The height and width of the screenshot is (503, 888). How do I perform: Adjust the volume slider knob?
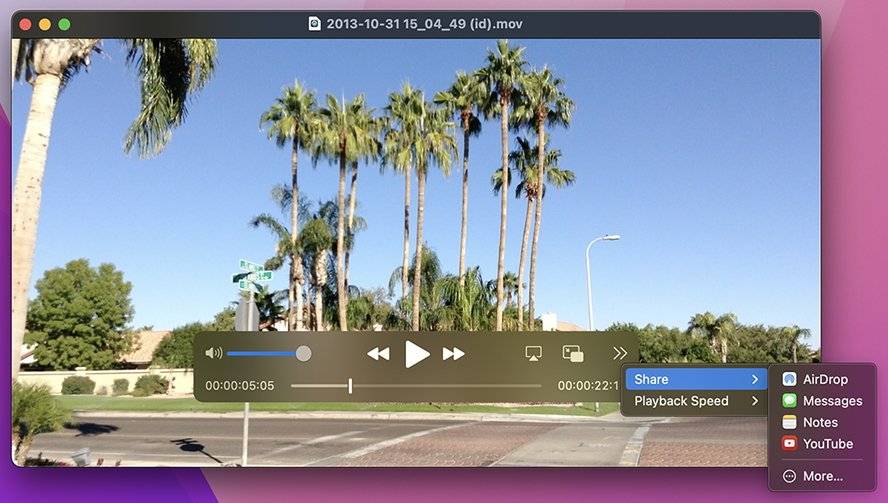point(304,353)
